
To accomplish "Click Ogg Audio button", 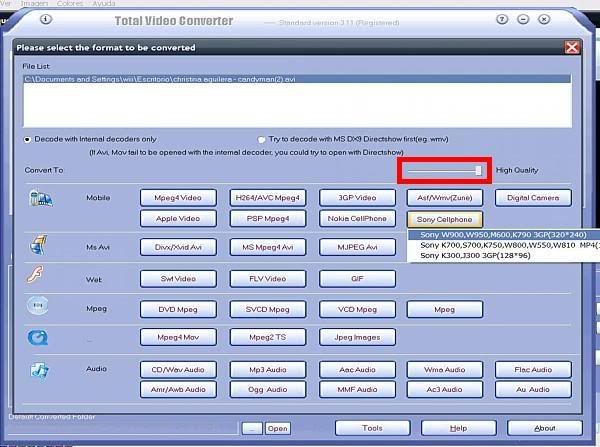I will pyautogui.click(x=267, y=389).
